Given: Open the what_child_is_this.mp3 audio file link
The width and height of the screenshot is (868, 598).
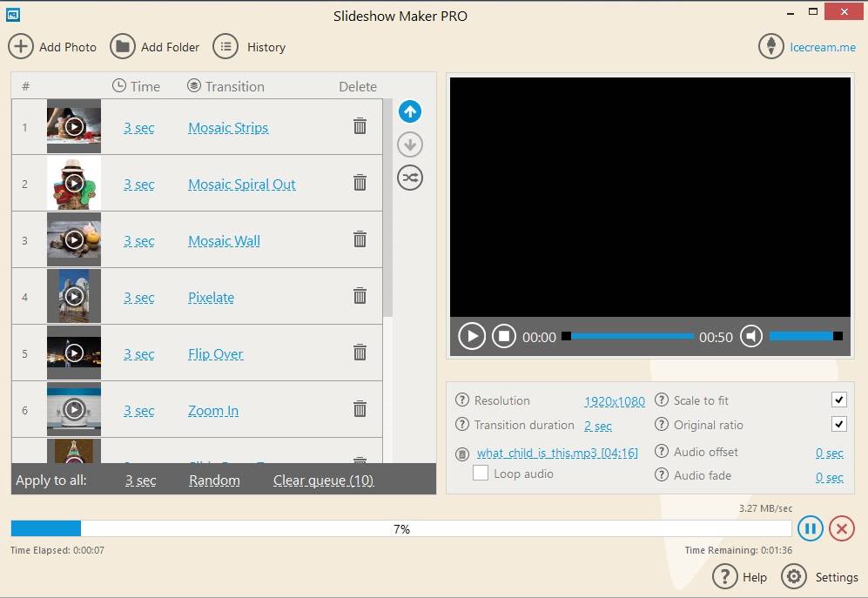Looking at the screenshot, I should point(556,453).
